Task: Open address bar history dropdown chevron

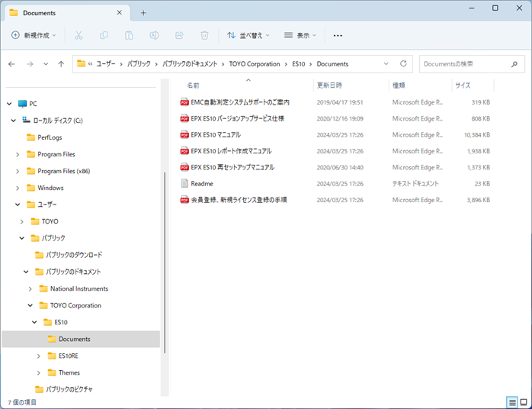Action: tap(386, 64)
